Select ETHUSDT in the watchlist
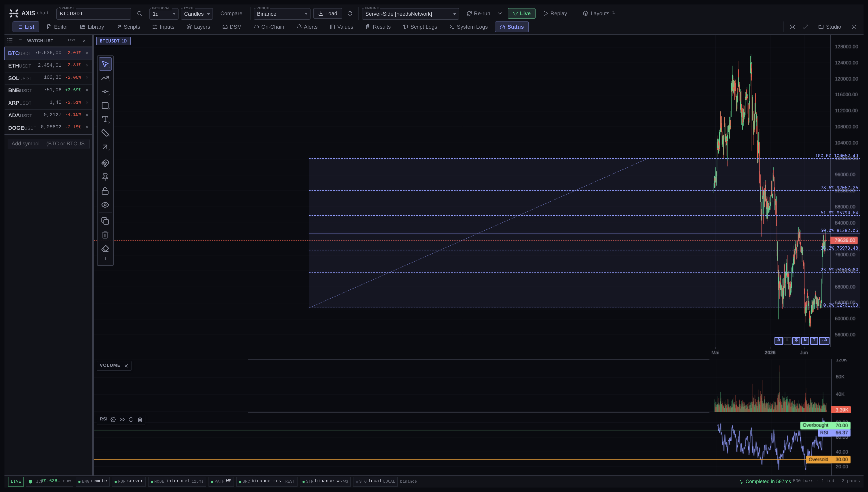The height and width of the screenshot is (492, 868). coord(48,66)
